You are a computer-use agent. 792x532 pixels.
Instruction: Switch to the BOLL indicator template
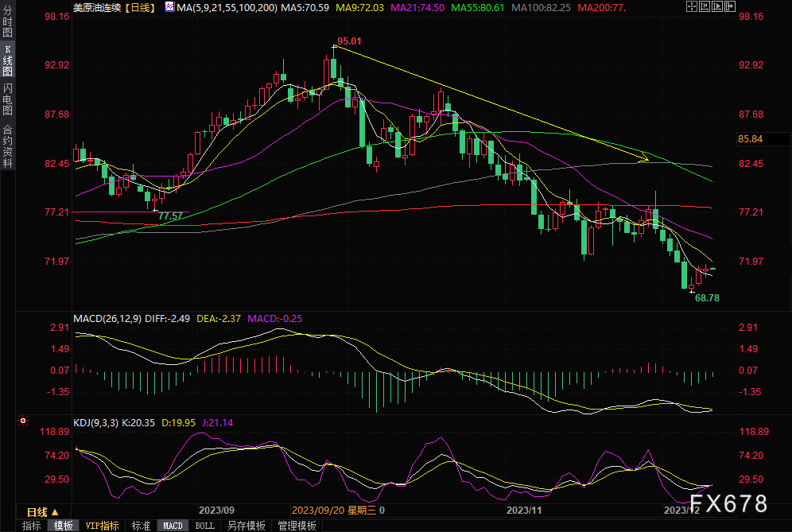coord(204,526)
